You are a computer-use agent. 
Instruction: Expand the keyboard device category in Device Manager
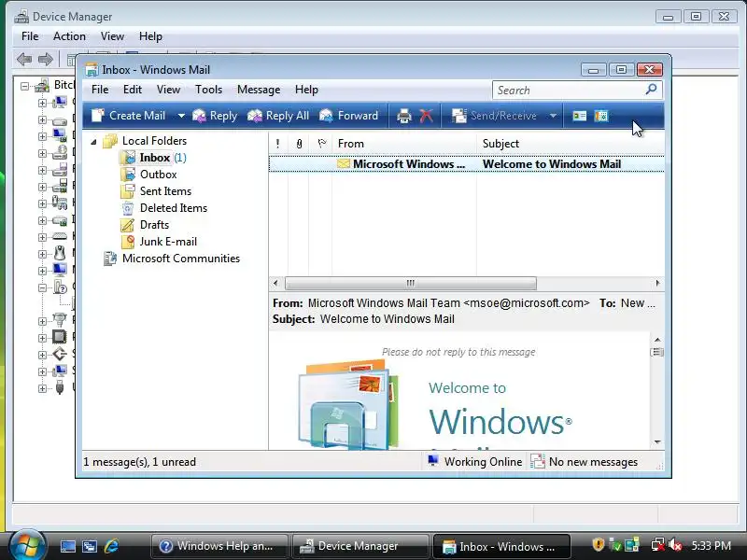[x=42, y=237]
